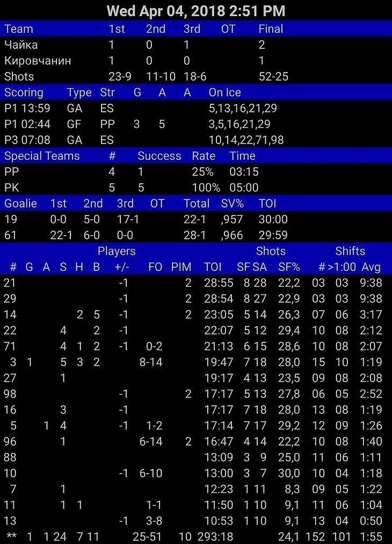Click the FO faceoff column header
The image size is (392, 544).
click(155, 267)
